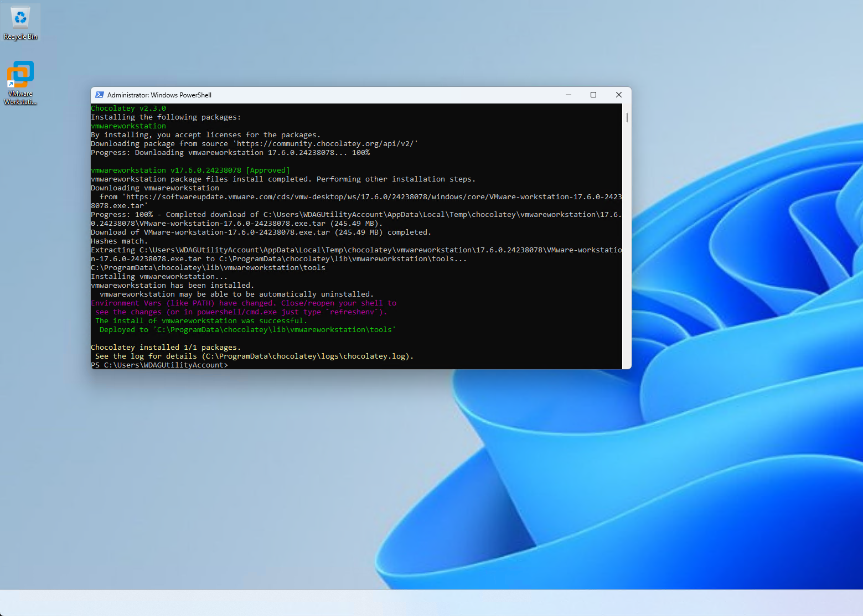863x616 pixels.
Task: Click the 'Administrator: Windows PowerShell' title text
Action: click(159, 95)
